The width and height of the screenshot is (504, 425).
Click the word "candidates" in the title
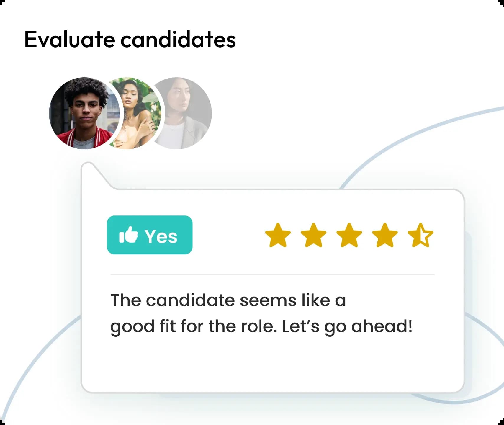click(x=178, y=39)
